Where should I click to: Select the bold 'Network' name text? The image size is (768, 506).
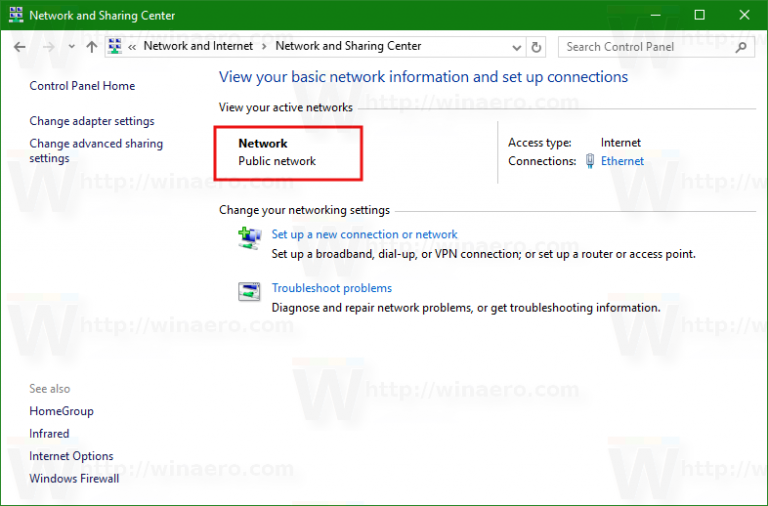pyautogui.click(x=263, y=144)
